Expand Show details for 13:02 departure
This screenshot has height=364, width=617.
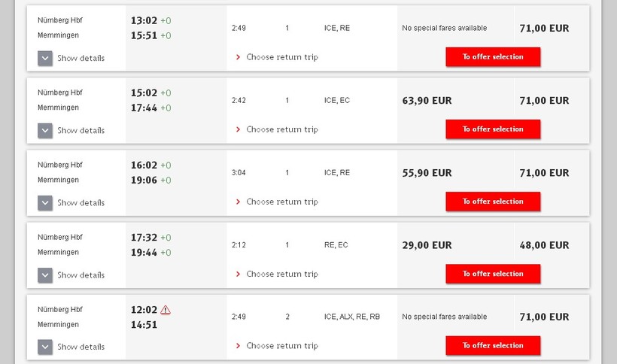click(45, 58)
